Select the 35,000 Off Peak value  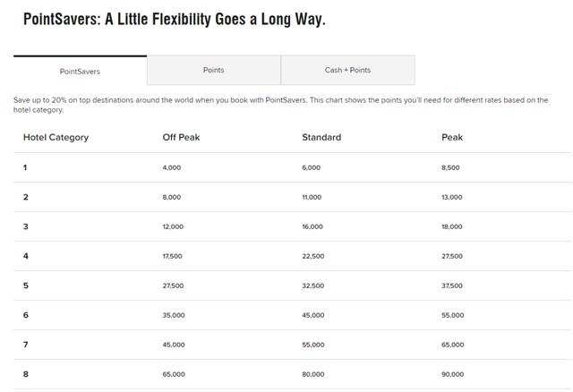(174, 315)
